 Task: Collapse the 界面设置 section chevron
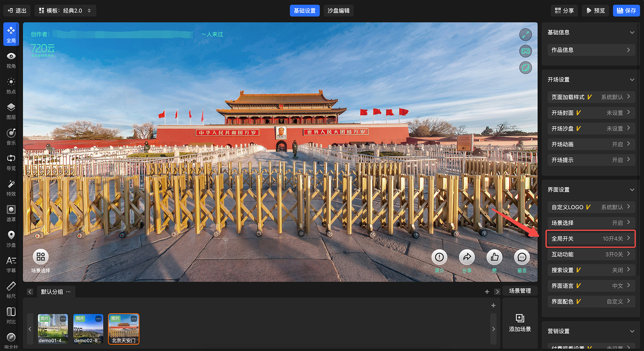click(x=632, y=189)
